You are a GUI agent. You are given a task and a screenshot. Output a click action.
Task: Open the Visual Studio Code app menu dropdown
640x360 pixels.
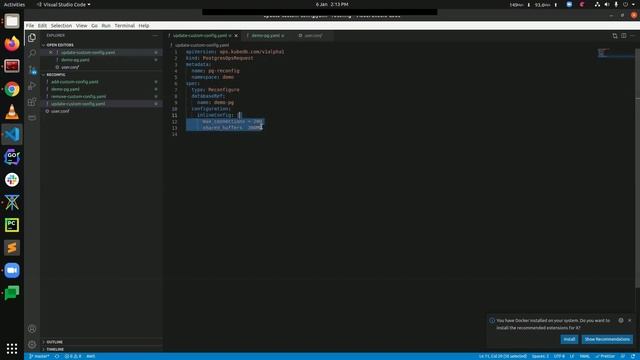point(64,4)
